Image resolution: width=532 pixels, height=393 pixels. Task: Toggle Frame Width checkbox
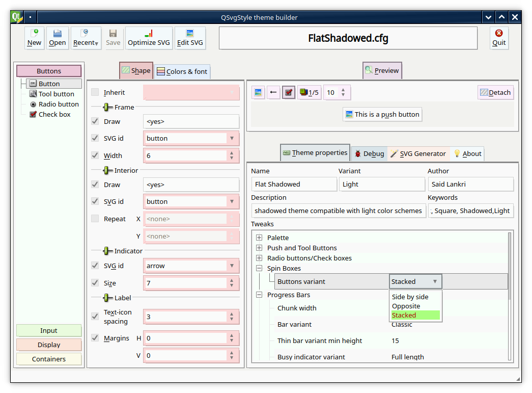coord(95,155)
